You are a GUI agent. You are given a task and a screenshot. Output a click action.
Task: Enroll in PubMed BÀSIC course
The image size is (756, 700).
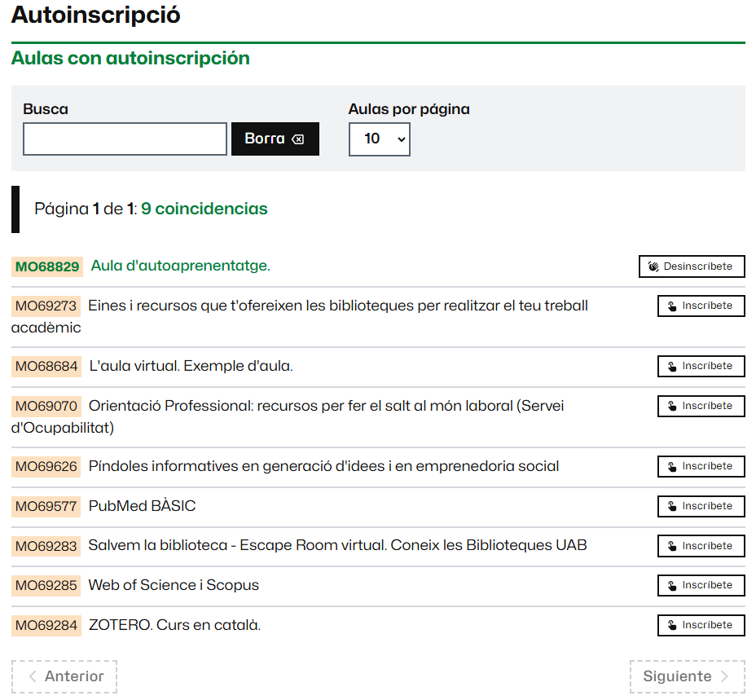701,506
